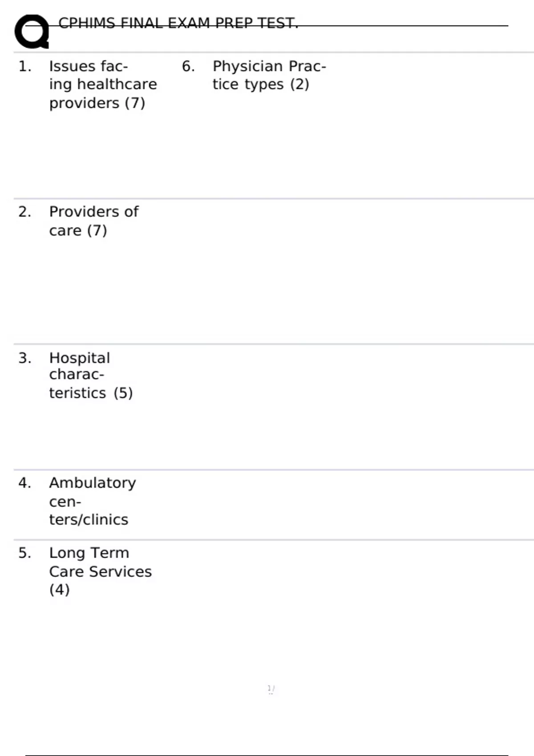Click the page number indicator at the bottom
Screen dimensions: 534x756
(271, 689)
